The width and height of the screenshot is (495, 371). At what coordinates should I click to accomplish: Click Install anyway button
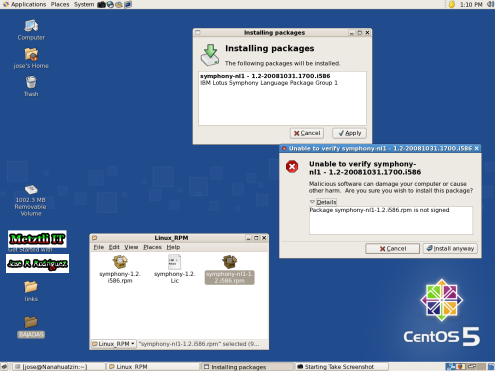[x=450, y=249]
